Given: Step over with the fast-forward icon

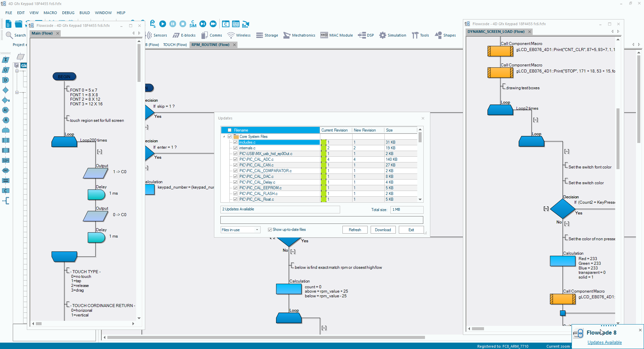Looking at the screenshot, I should coord(213,24).
